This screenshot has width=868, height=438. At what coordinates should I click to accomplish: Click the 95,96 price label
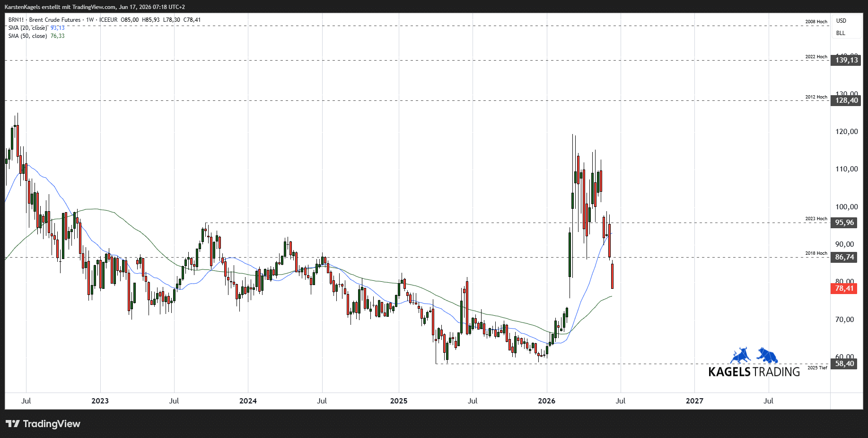coord(844,223)
